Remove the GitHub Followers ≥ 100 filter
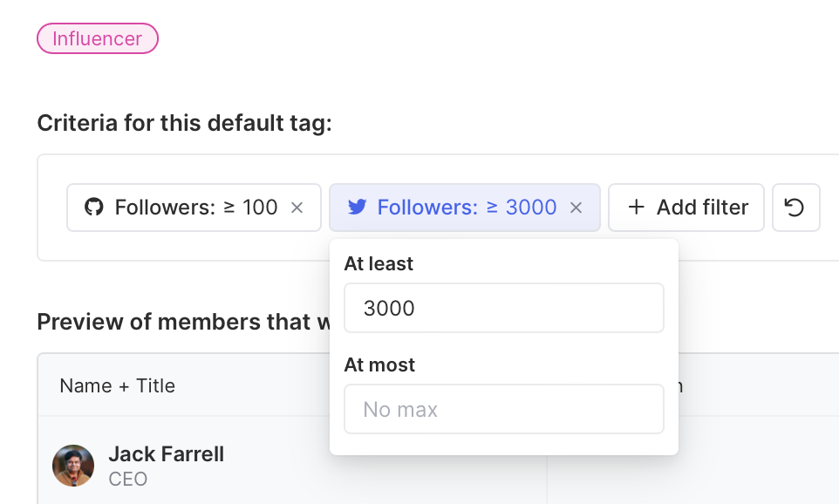 click(x=297, y=208)
